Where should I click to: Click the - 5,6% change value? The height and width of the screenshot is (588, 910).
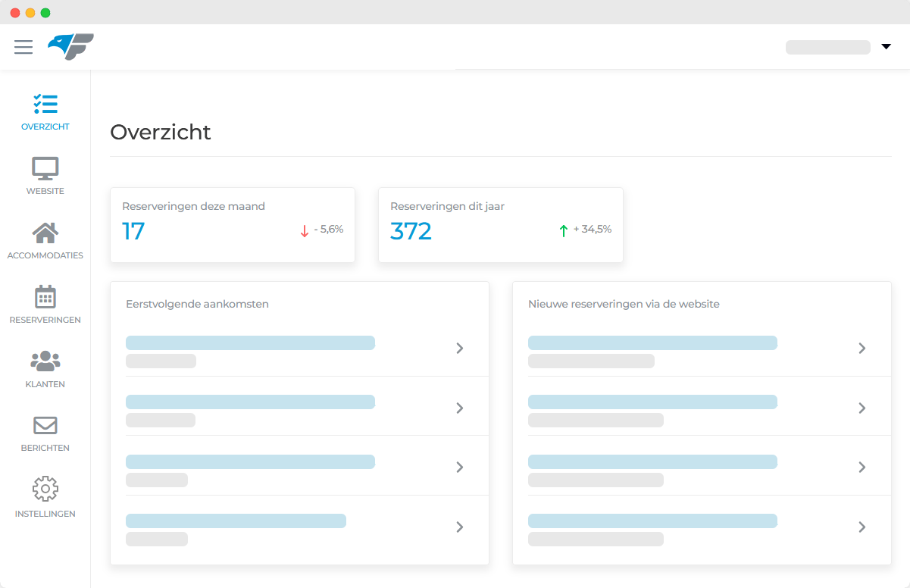pyautogui.click(x=329, y=229)
